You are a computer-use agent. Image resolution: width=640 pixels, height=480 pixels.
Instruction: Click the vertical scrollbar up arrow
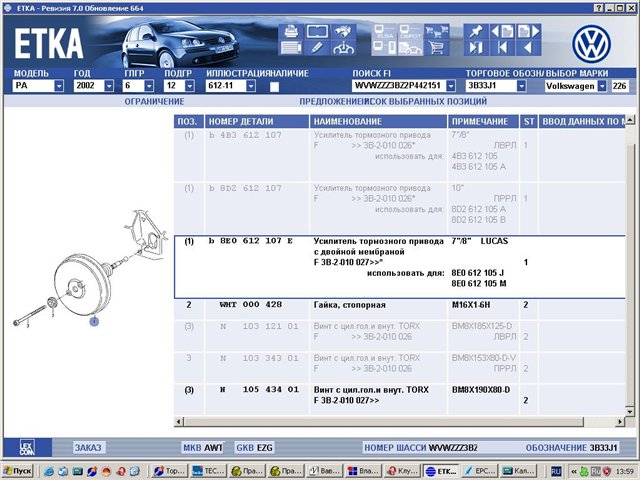point(630,120)
